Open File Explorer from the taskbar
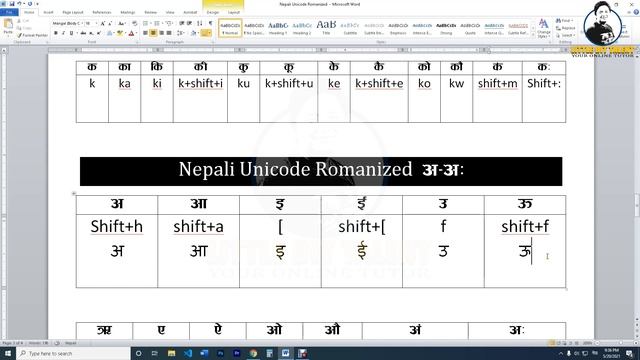 (x=171, y=353)
